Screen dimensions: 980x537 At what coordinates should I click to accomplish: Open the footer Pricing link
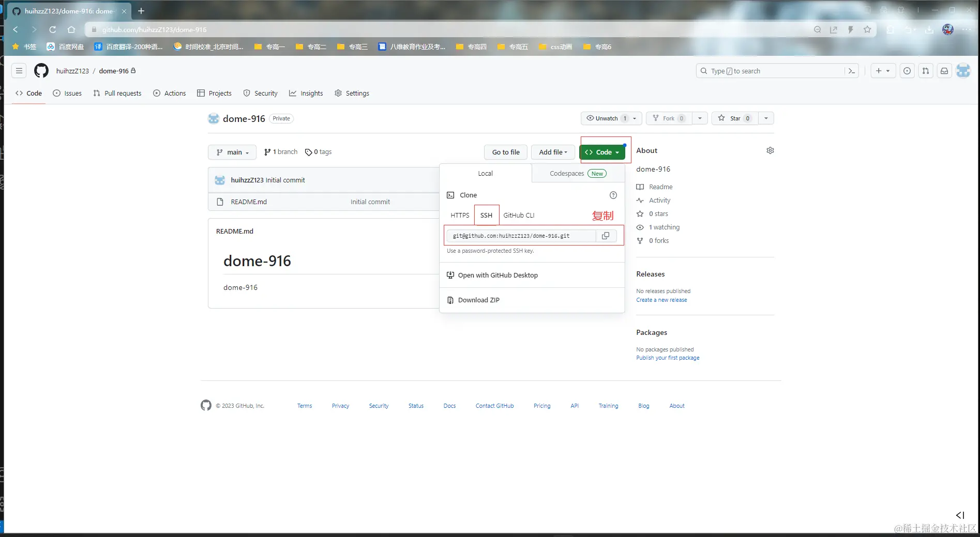[542, 406]
